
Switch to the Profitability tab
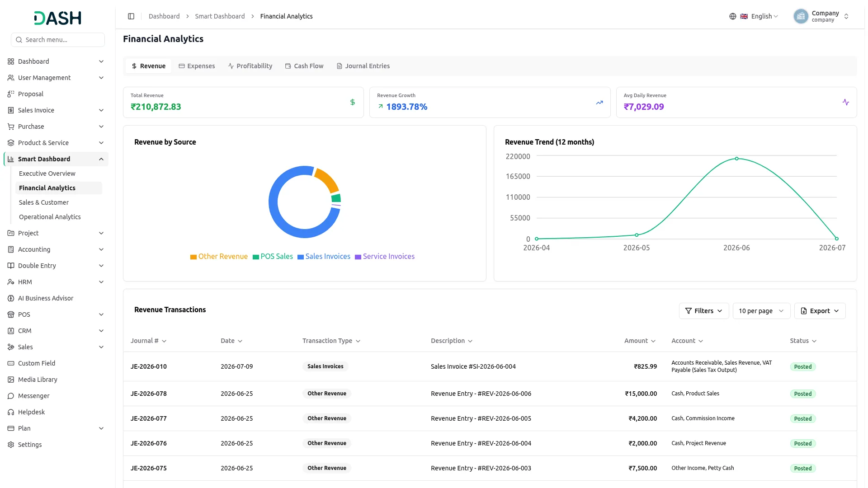click(x=250, y=66)
